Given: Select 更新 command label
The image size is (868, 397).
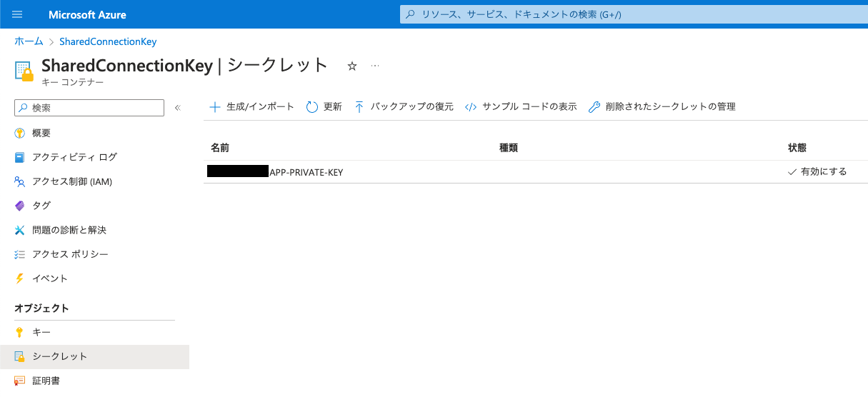Looking at the screenshot, I should point(333,107).
